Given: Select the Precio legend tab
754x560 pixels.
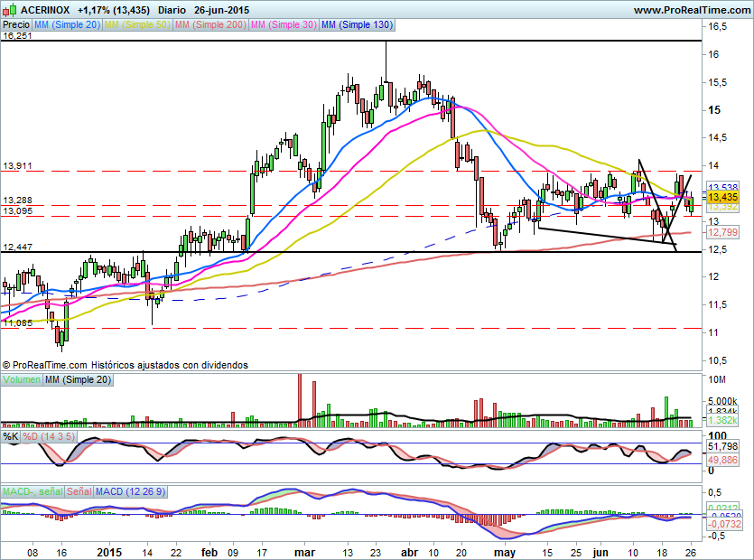Looking at the screenshot, I should (16, 24).
